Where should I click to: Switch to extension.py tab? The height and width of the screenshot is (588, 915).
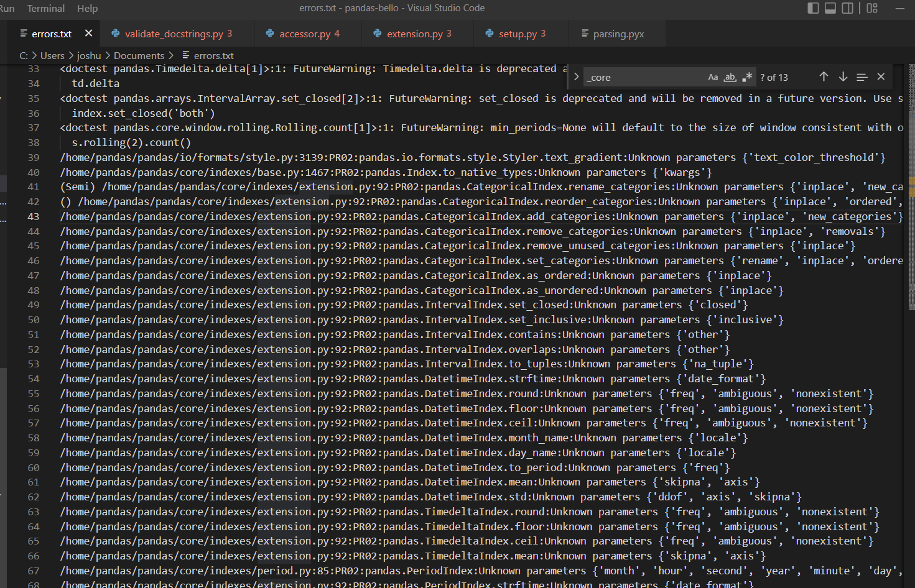click(x=419, y=34)
